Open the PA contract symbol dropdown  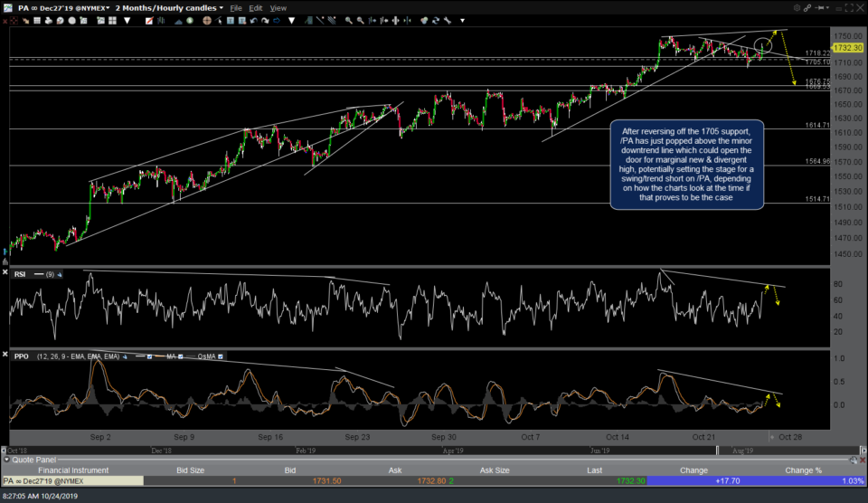tap(63, 8)
